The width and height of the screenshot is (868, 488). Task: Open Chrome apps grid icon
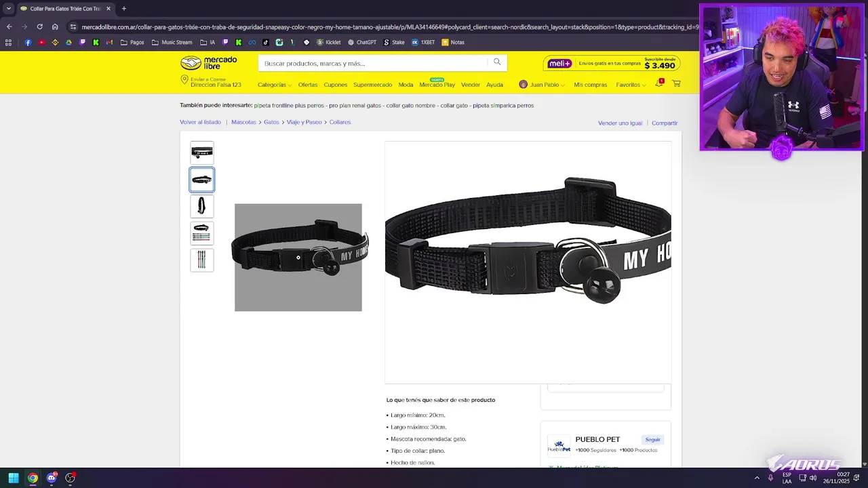tap(8, 42)
